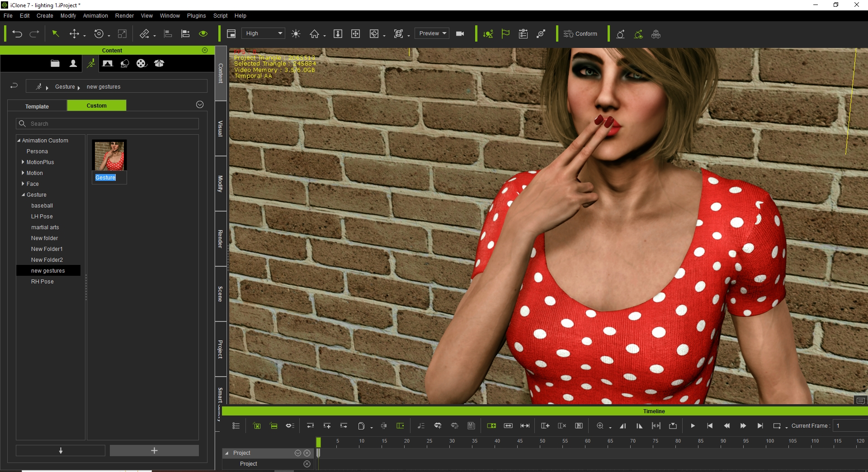Step to the next frame
868x472 pixels.
click(743, 426)
